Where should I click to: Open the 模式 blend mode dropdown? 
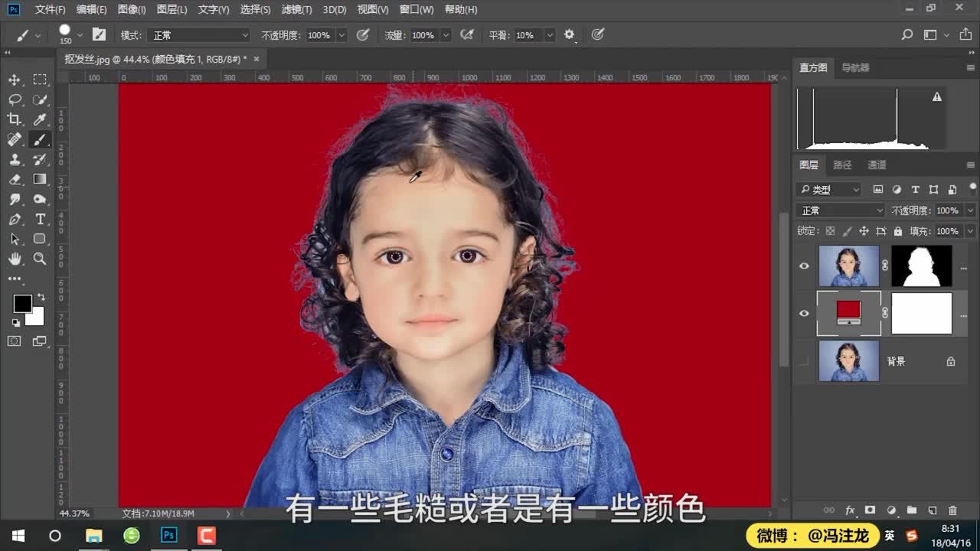click(199, 34)
